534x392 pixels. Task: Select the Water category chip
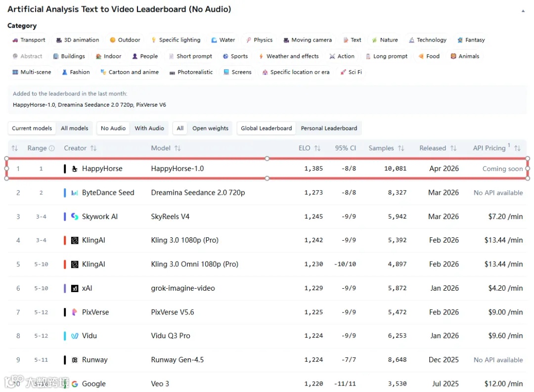coord(223,40)
